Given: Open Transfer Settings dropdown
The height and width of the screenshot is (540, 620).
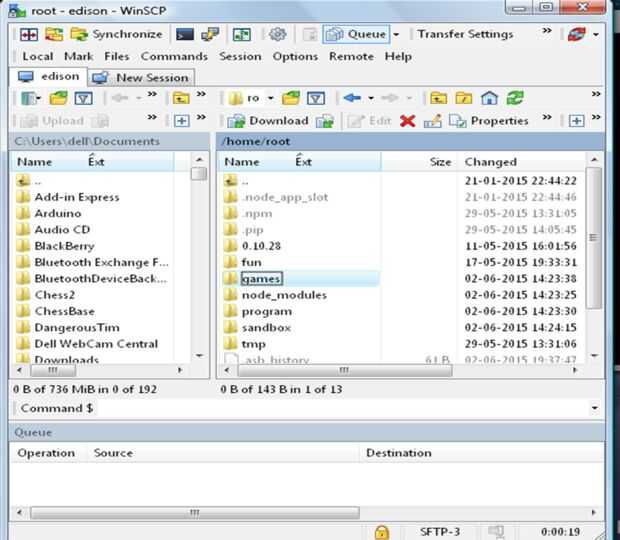Looking at the screenshot, I should pos(465,34).
